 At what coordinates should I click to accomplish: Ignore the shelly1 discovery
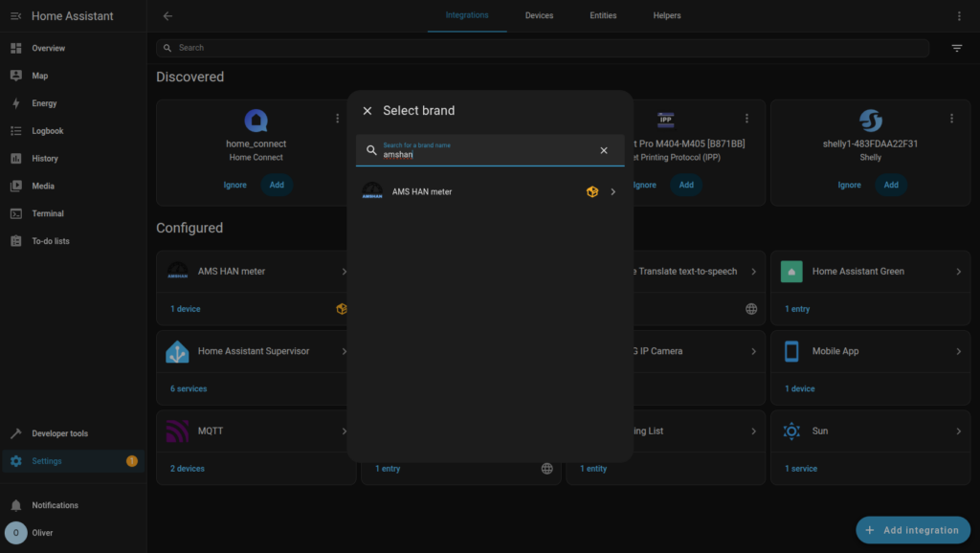pos(850,185)
